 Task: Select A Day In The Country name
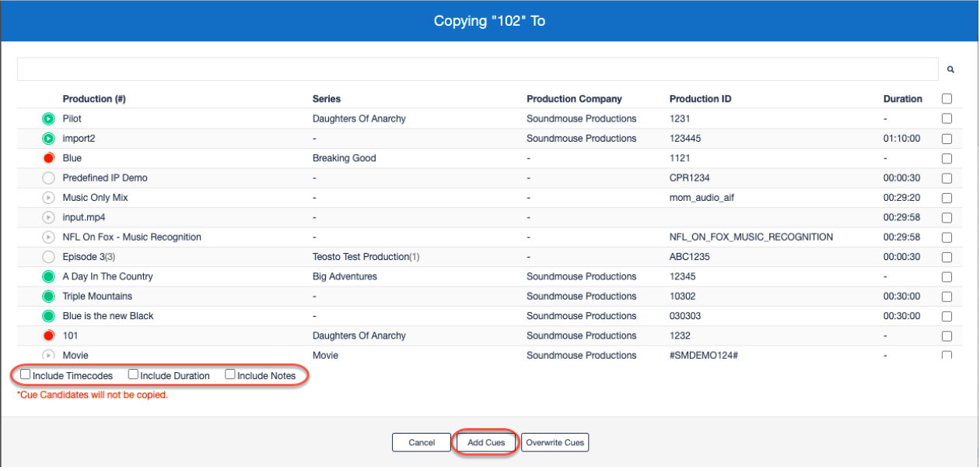(107, 276)
